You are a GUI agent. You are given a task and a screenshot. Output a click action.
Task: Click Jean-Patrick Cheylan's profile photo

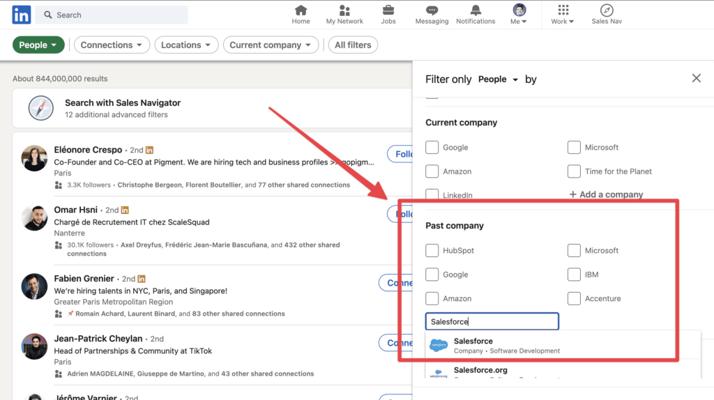(34, 346)
